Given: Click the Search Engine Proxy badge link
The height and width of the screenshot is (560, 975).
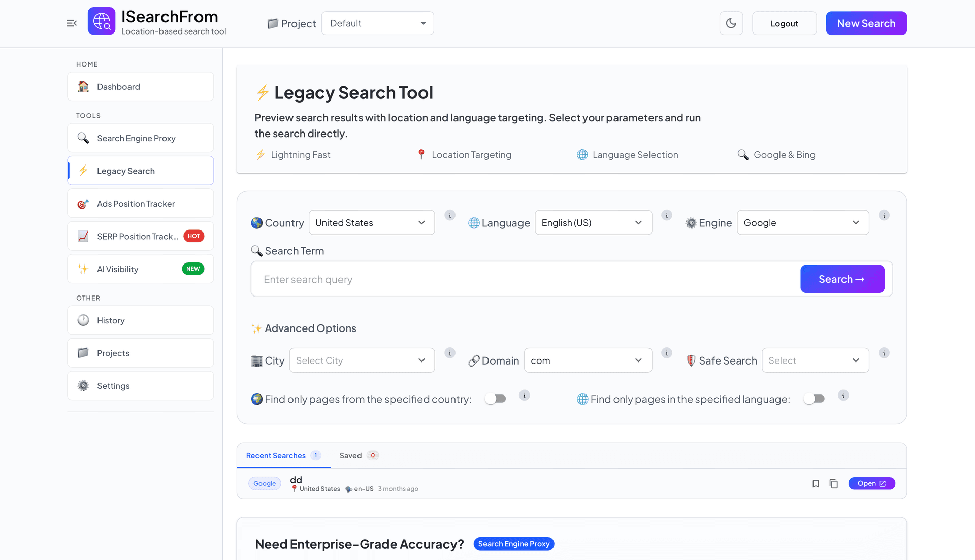Looking at the screenshot, I should pos(514,544).
